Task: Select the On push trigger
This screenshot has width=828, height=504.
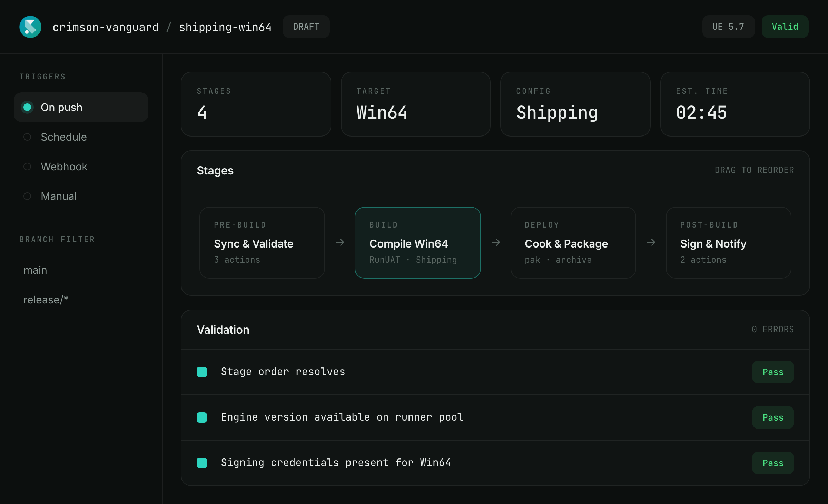Action: coord(81,107)
